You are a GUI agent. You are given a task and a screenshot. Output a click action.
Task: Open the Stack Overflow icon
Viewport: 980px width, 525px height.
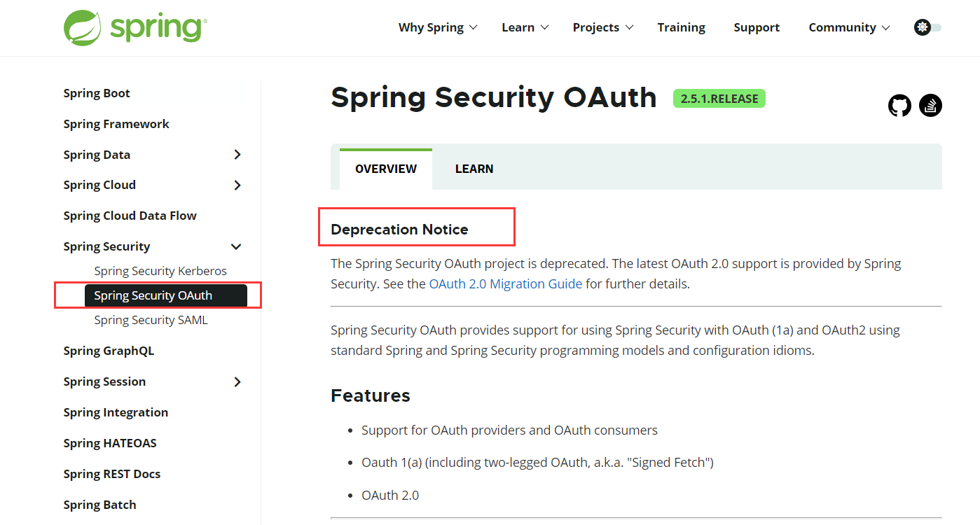coord(930,106)
